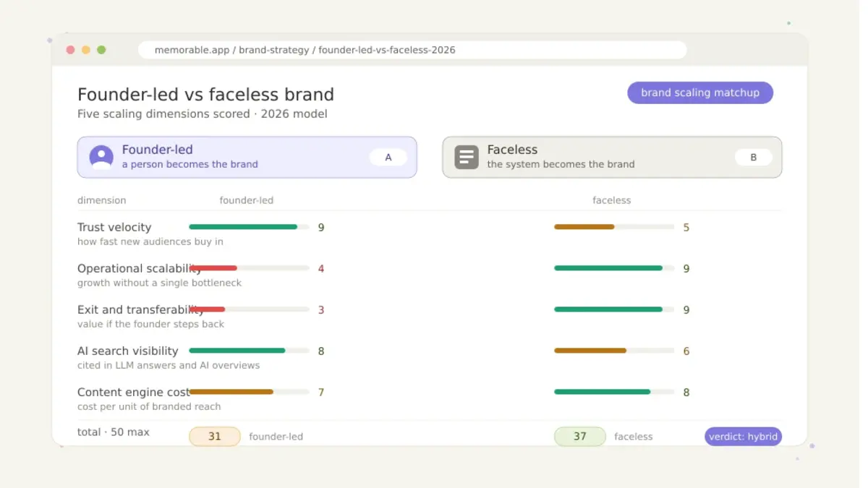Image resolution: width=868 pixels, height=488 pixels.
Task: Click faceless Exit and transferability bar
Action: pyautogui.click(x=614, y=309)
